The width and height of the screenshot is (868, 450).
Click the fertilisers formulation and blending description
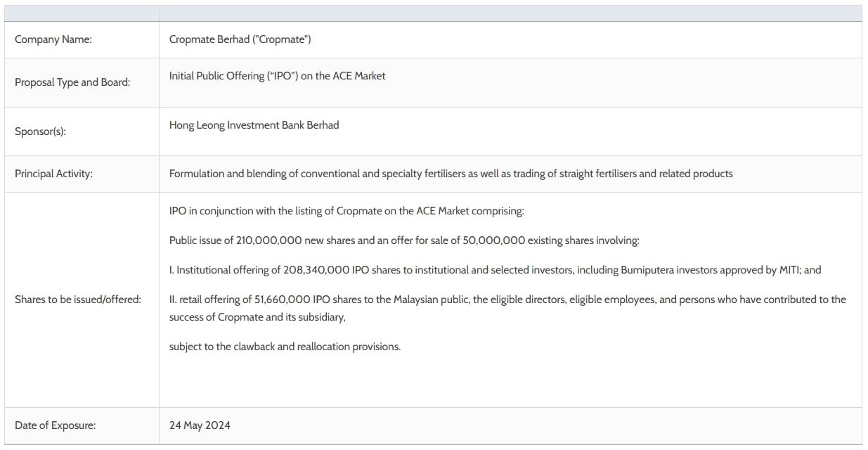tap(451, 174)
